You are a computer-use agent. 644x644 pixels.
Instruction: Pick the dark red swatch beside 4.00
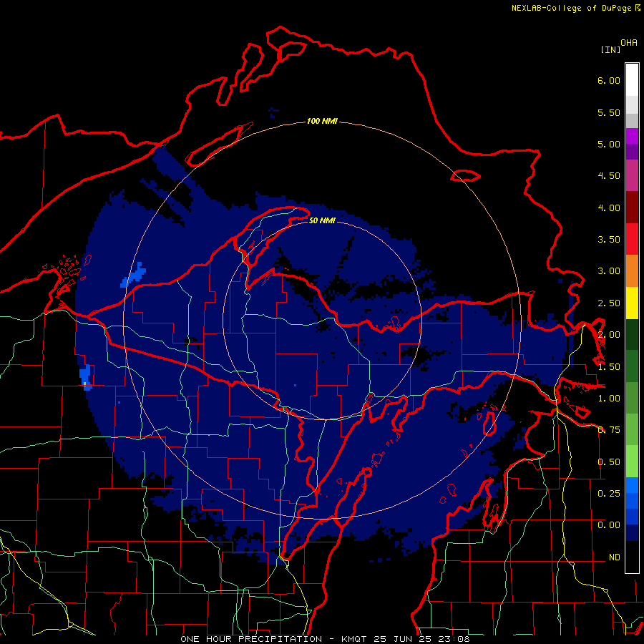(x=632, y=208)
